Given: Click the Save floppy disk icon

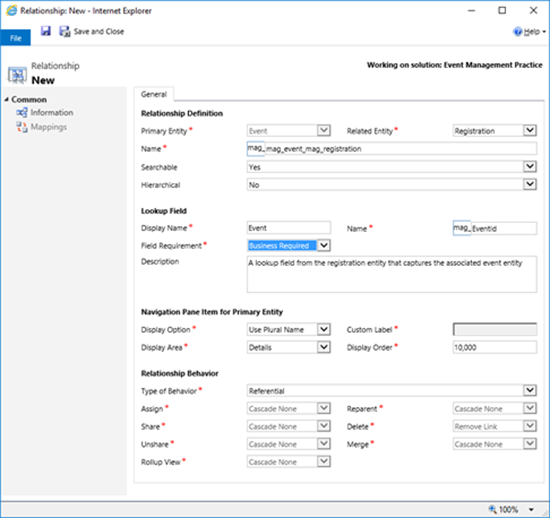Looking at the screenshot, I should 46,31.
